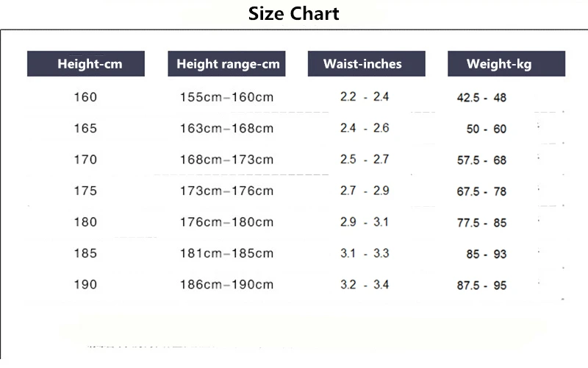
Task: Click the 42.5 - 48 weight cell
Action: tap(481, 98)
